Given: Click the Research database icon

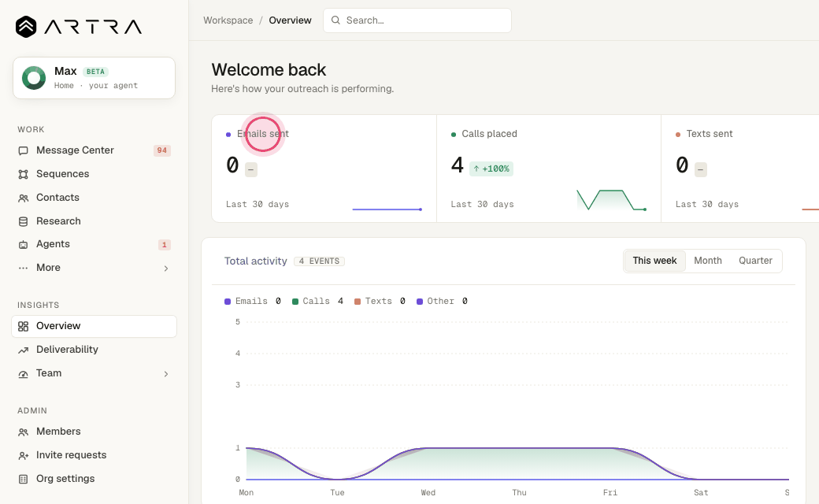Looking at the screenshot, I should [23, 221].
